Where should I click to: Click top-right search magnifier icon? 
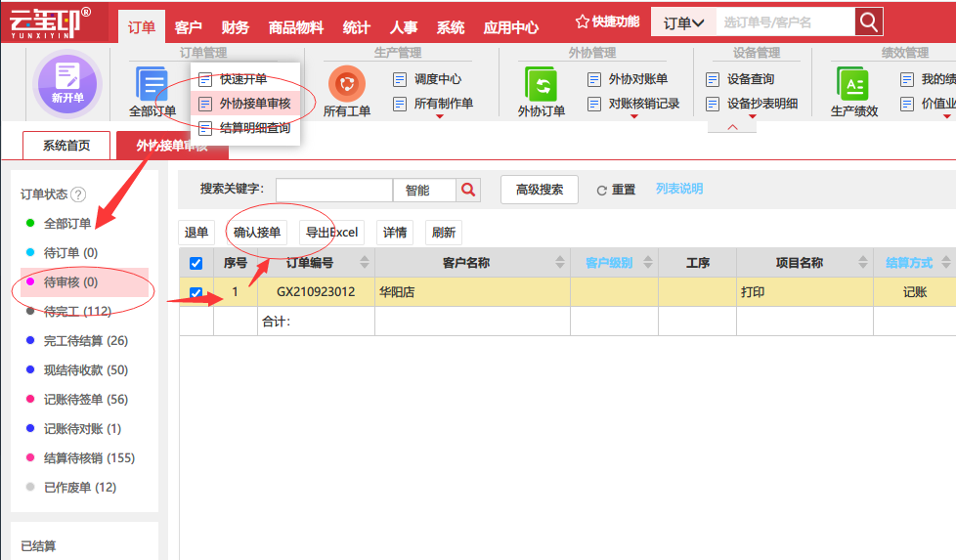pos(869,22)
